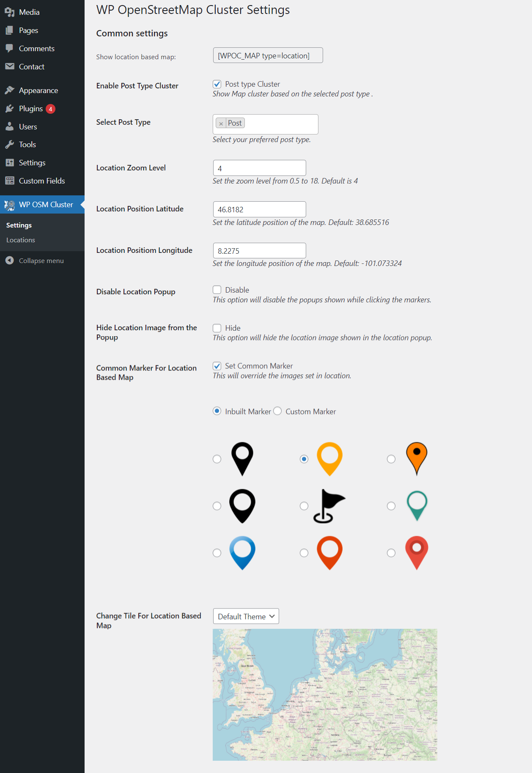Select the Custom Marker radio button
This screenshot has width=532, height=773.
[x=277, y=411]
